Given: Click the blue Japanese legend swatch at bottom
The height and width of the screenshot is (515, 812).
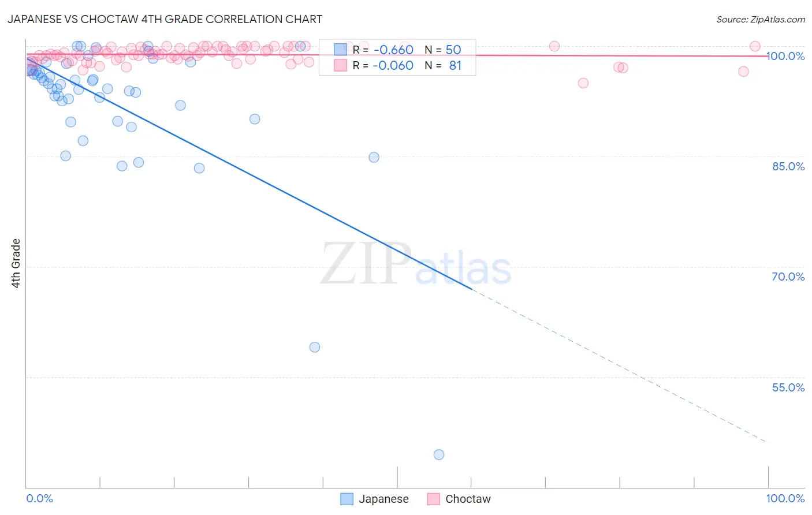Looking at the screenshot, I should (x=347, y=499).
